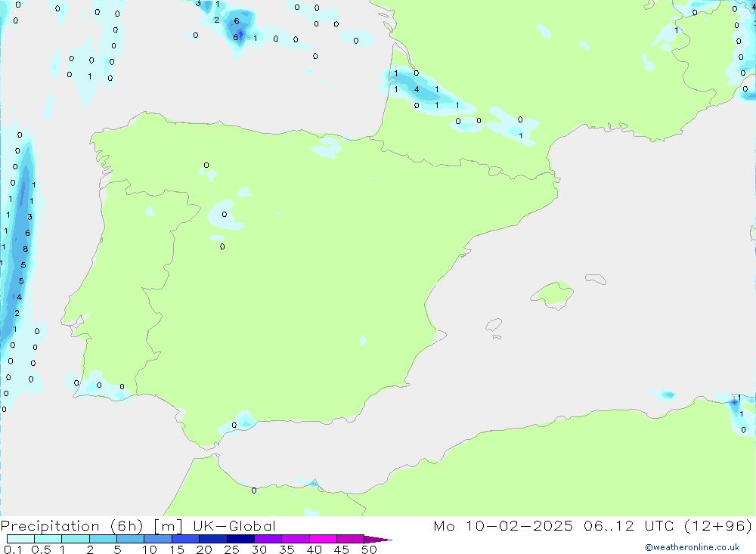756x554 pixels.
Task: Select the 2–5 legend color swatch
Action: point(103,539)
